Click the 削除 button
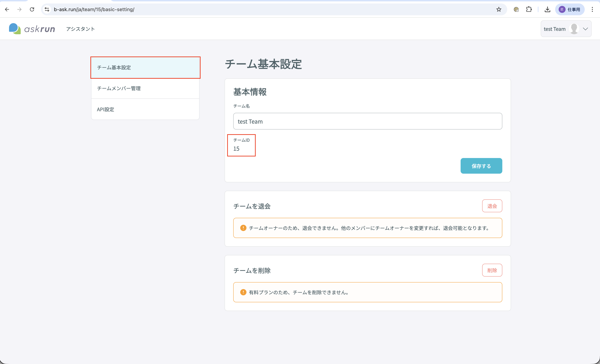 click(492, 270)
